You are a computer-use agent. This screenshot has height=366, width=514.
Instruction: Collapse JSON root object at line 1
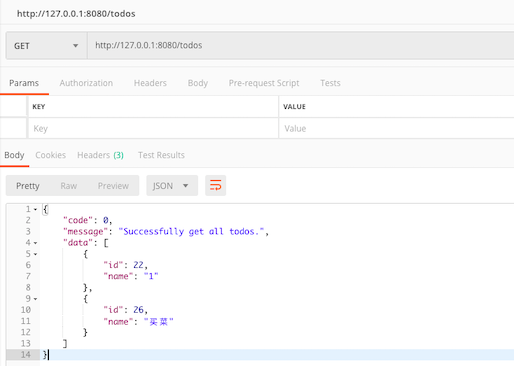coord(35,210)
